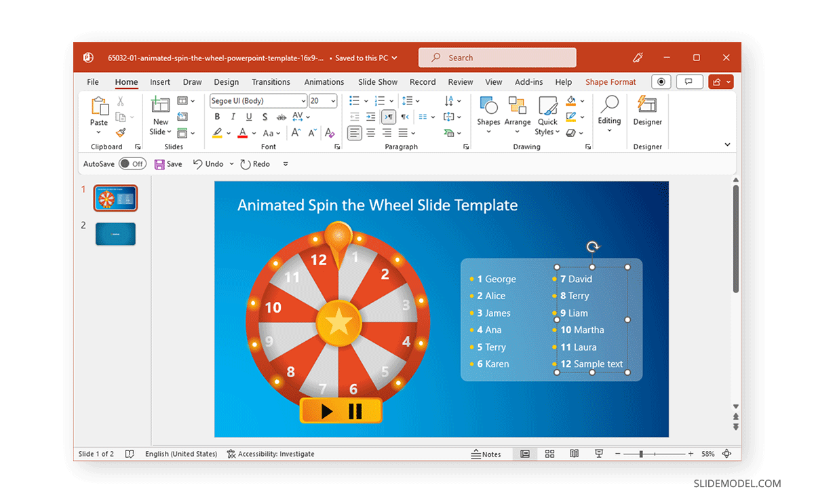Select the Designer button
Screen dimensions: 814x504
[646, 114]
